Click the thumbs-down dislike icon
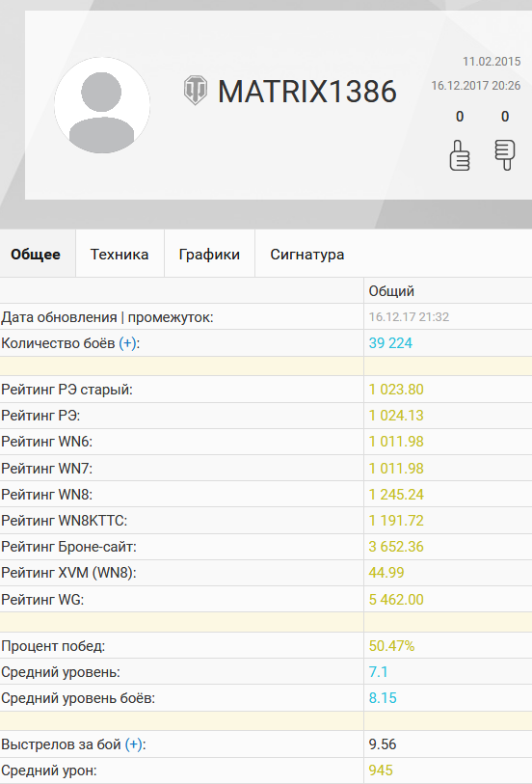The width and height of the screenshot is (532, 784). 504,155
